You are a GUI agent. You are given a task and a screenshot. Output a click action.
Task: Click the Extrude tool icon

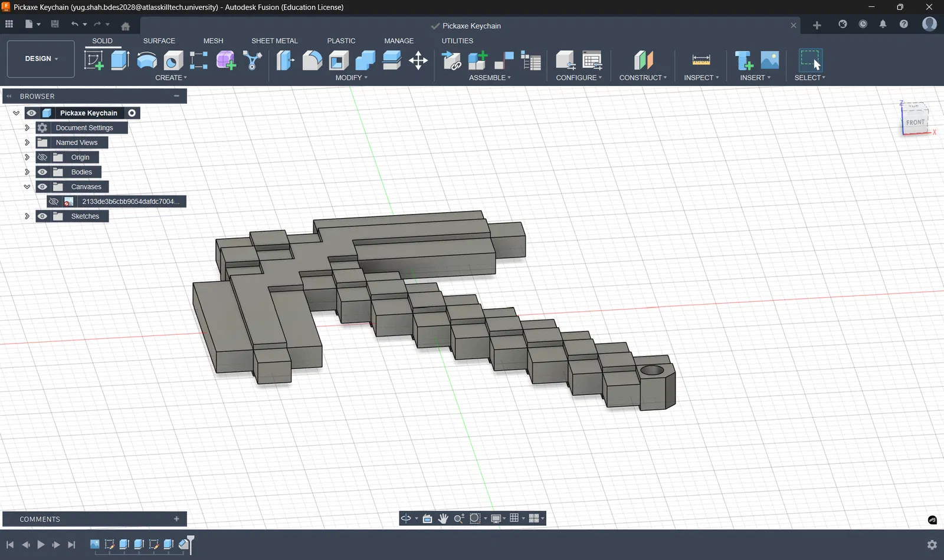point(120,60)
